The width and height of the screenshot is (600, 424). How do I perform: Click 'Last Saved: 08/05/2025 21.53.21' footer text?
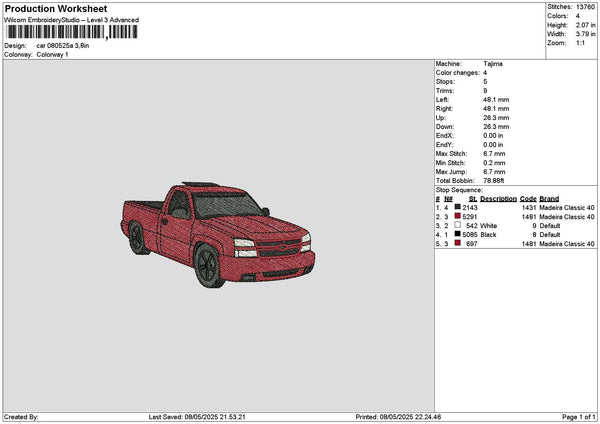click(x=197, y=417)
